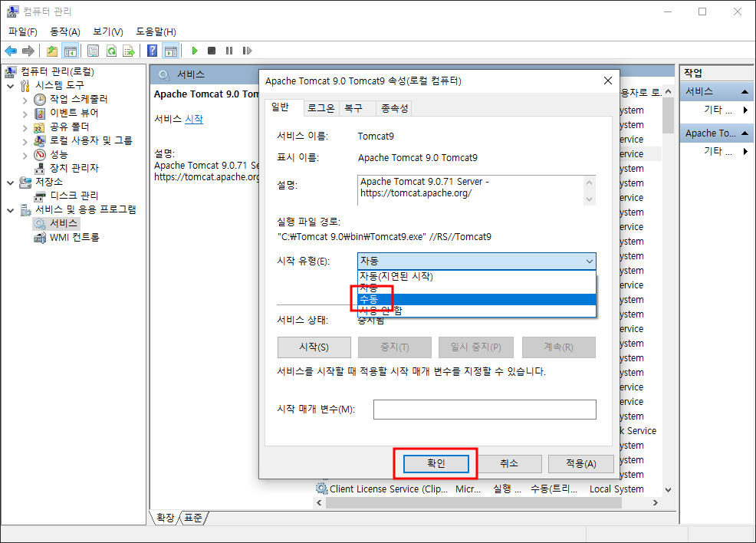Open 성능 tree item
This screenshot has width=756, height=543.
[x=59, y=154]
